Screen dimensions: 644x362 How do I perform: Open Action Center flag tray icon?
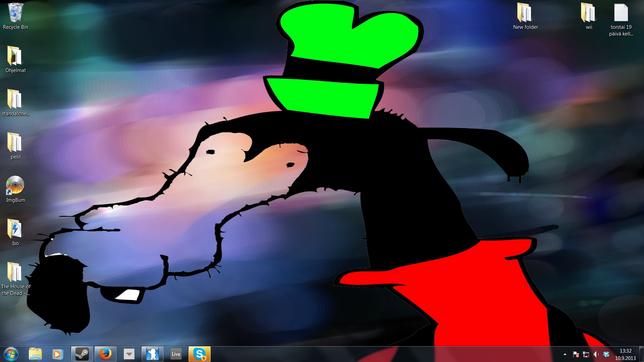576,354
